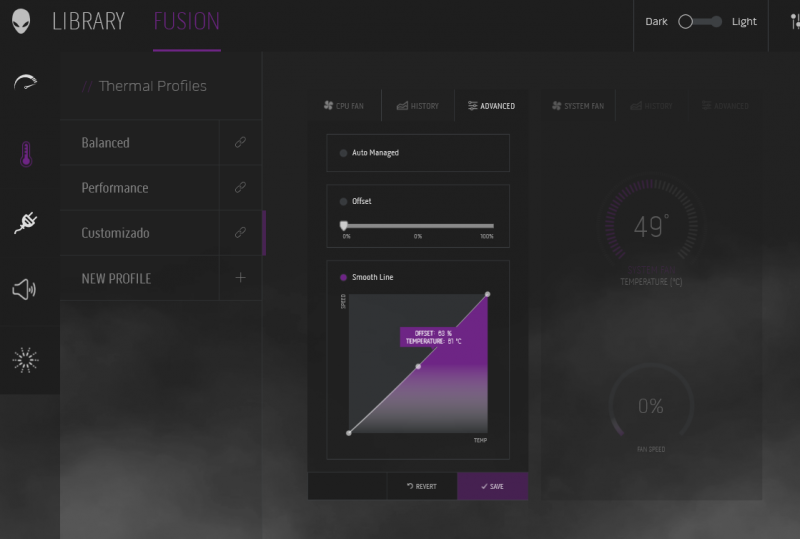This screenshot has height=539, width=800.
Task: Add new profile with plus icon
Action: (240, 278)
